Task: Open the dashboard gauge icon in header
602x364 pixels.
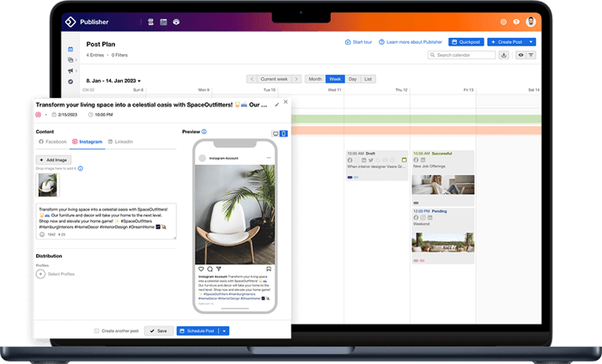Action: [x=176, y=21]
